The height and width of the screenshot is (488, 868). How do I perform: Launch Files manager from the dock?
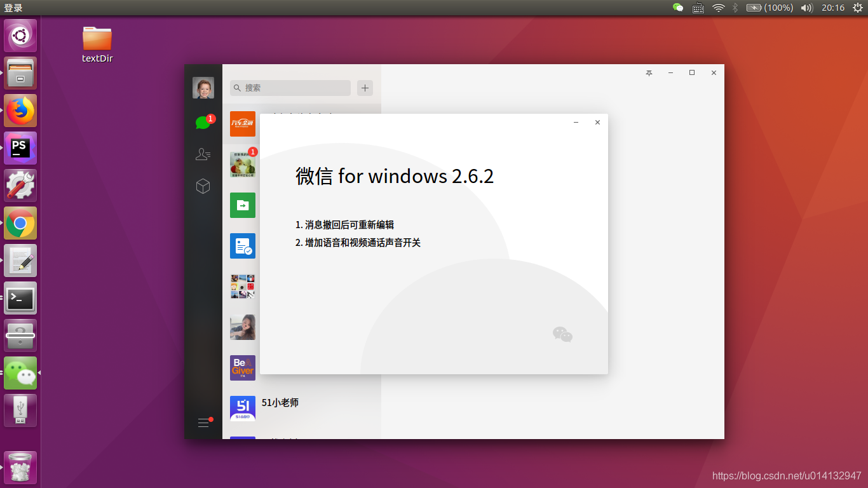(20, 73)
